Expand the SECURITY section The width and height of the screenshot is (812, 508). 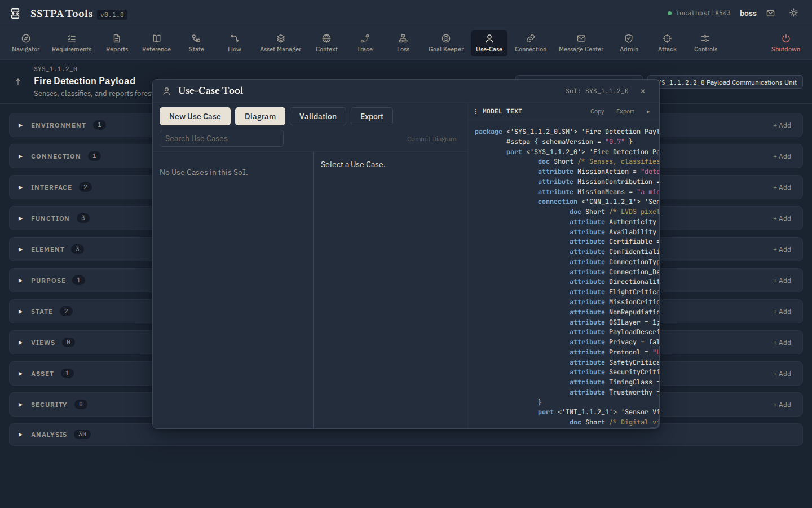[x=20, y=405]
